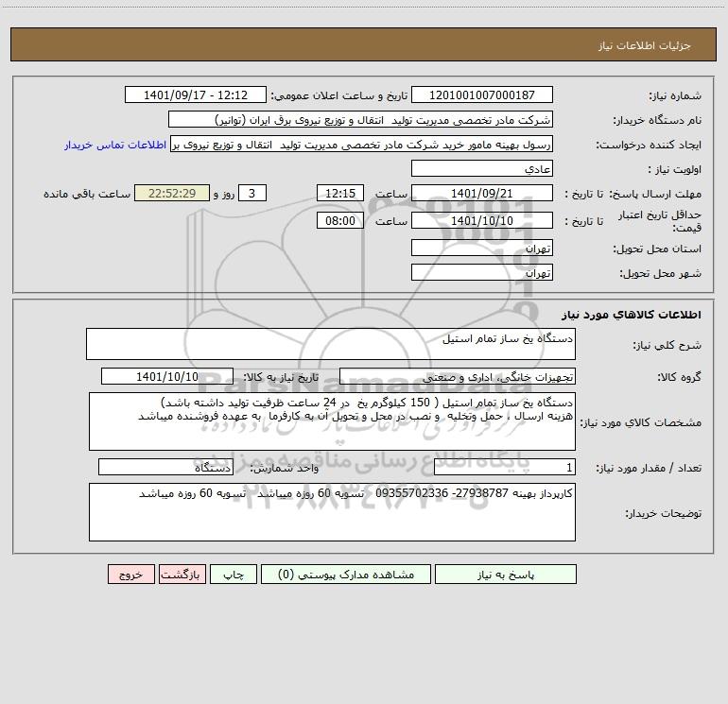Click the label 'حداقل تاریخ اعتبار قیمت:'
The width and height of the screenshot is (728, 704).
point(660,221)
